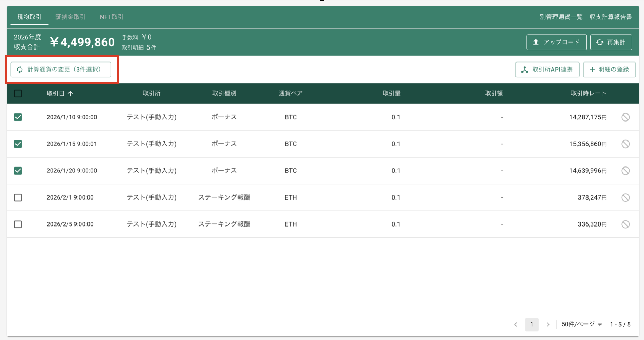Click the 取引量 column header
Viewport: 644px width, 340px height.
click(392, 93)
